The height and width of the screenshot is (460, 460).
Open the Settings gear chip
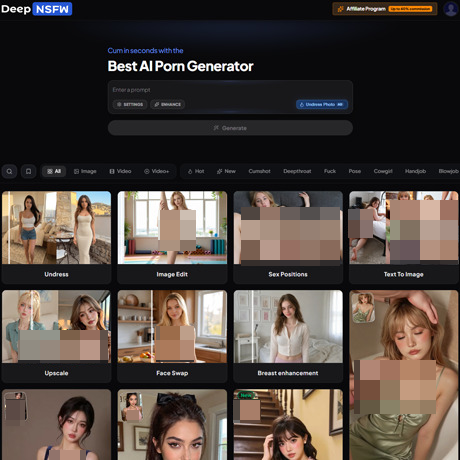click(130, 104)
